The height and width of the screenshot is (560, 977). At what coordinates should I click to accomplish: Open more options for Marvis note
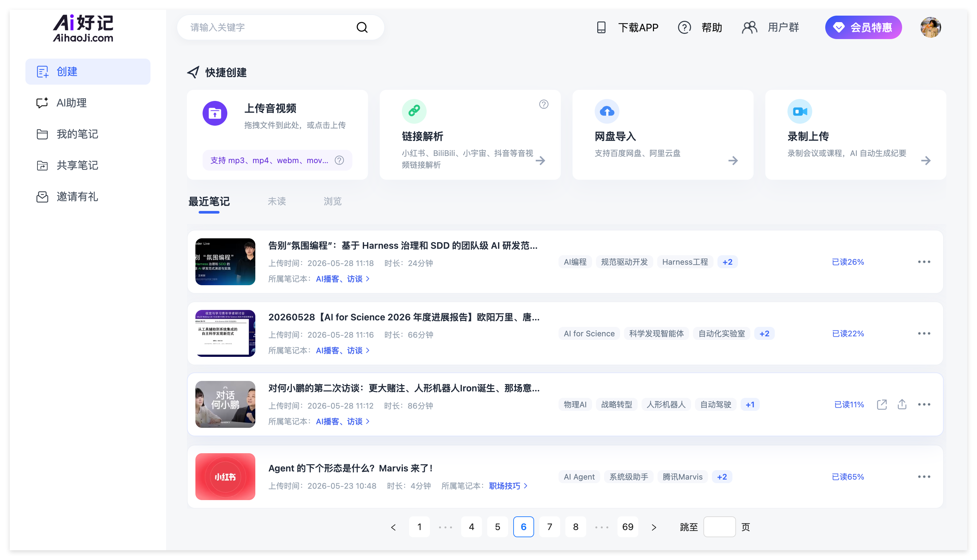[x=924, y=477]
